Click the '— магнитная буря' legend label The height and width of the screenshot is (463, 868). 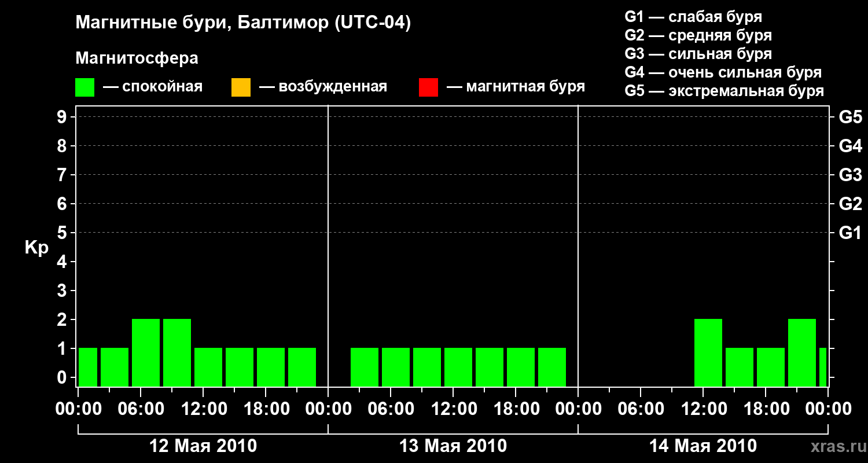tap(516, 87)
